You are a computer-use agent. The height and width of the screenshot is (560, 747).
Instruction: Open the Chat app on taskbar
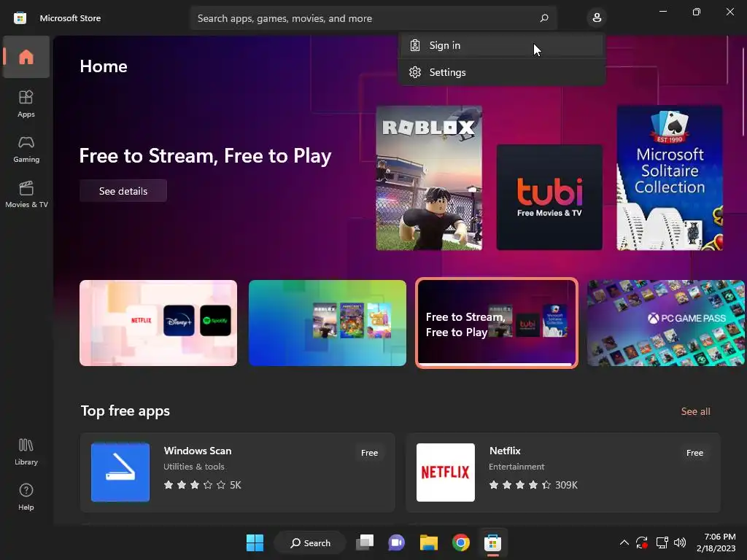point(396,542)
